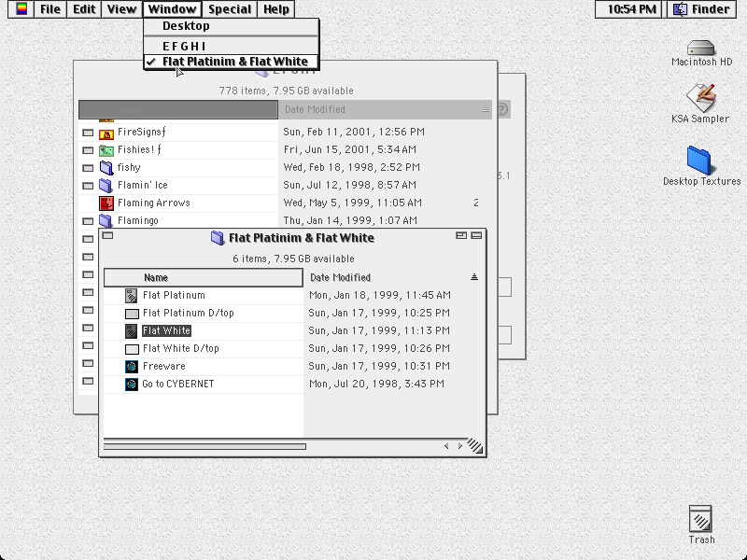747x560 pixels.
Task: Click the Fishies! ƒ folder icon
Action: 106,151
